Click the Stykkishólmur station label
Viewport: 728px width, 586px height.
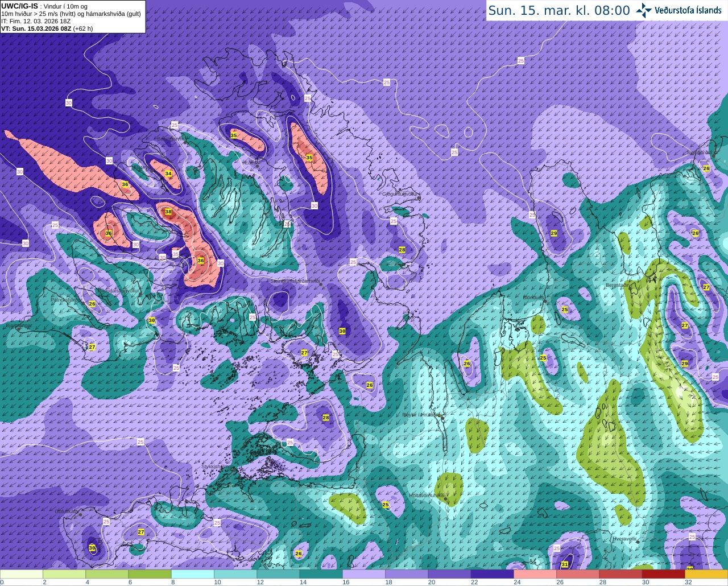pos(217,466)
